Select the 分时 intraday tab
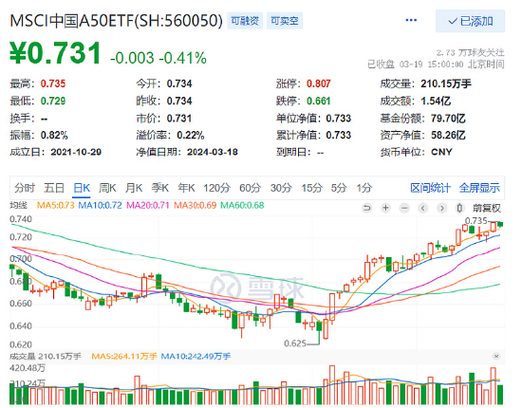Viewport: 522px width, 408px height. tap(24, 188)
